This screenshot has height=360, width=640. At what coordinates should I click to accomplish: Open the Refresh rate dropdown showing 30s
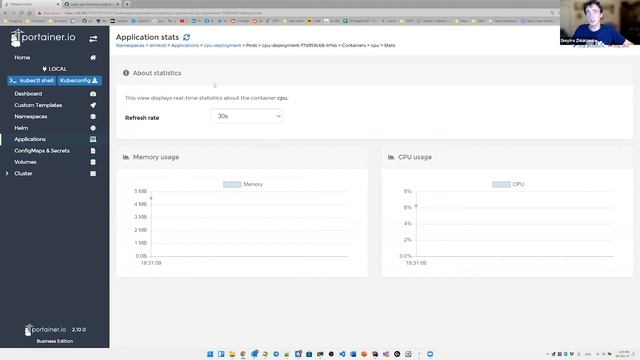coord(247,116)
